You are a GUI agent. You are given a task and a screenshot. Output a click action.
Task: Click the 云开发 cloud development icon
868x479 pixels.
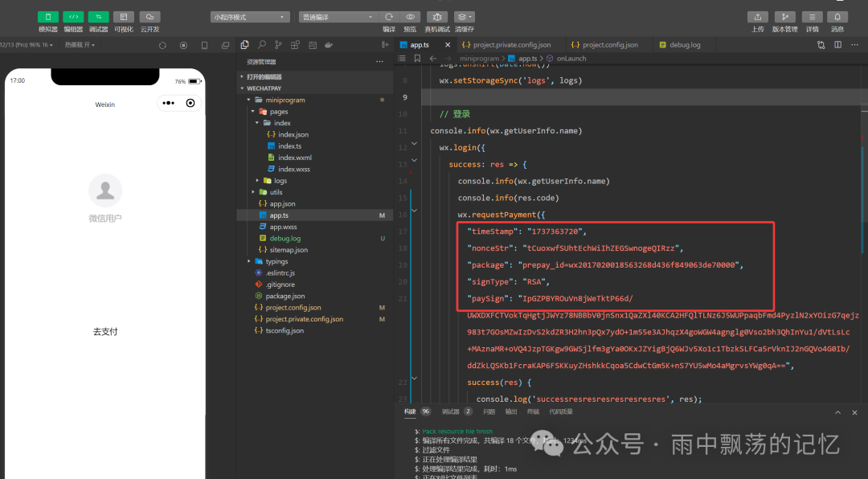(x=149, y=17)
